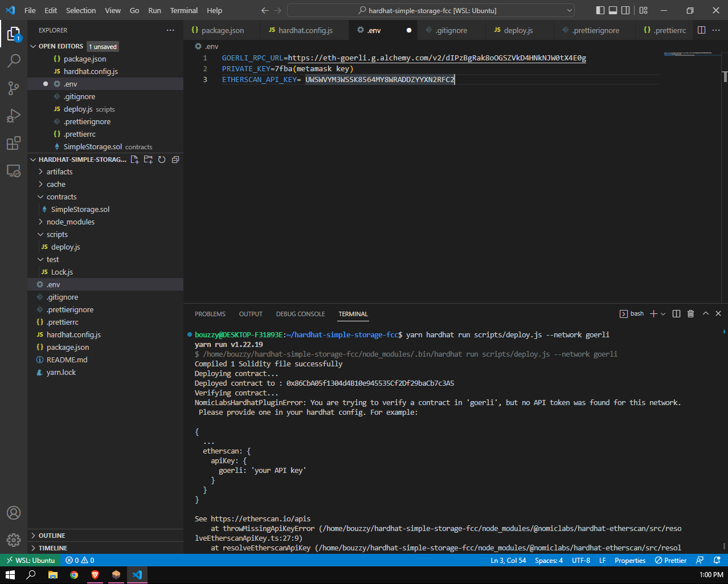This screenshot has width=728, height=584.
Task: Split the editor right
Action: [702, 30]
